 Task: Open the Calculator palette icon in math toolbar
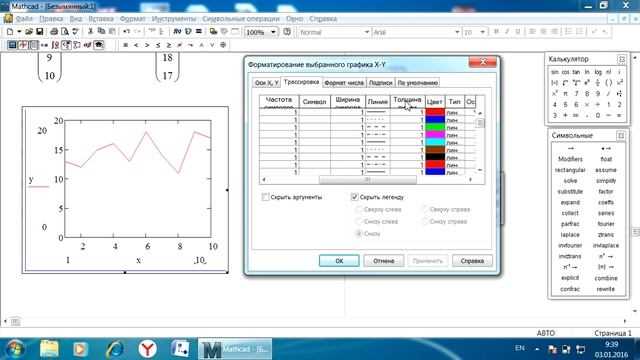click(12, 45)
